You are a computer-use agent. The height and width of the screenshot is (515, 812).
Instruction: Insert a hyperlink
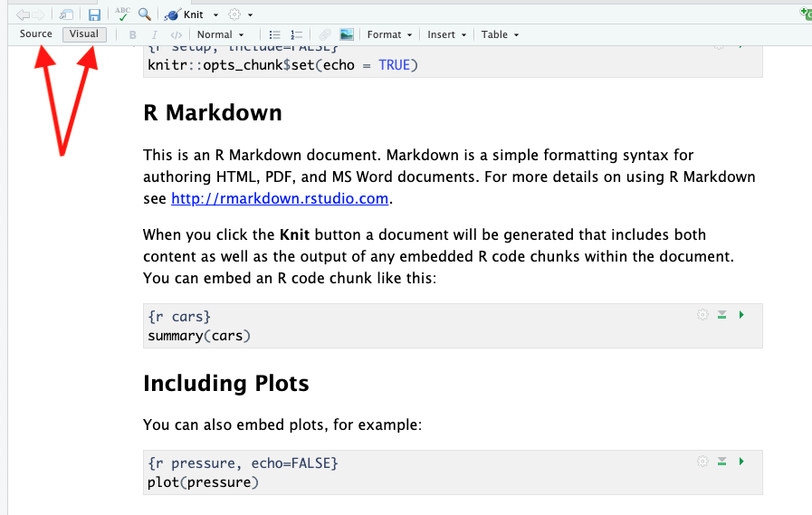pyautogui.click(x=325, y=34)
